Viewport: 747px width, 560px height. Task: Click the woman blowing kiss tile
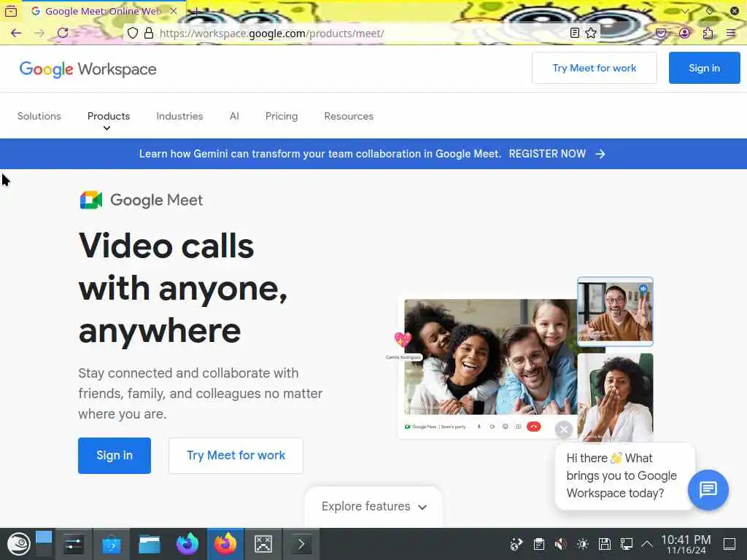coord(615,397)
